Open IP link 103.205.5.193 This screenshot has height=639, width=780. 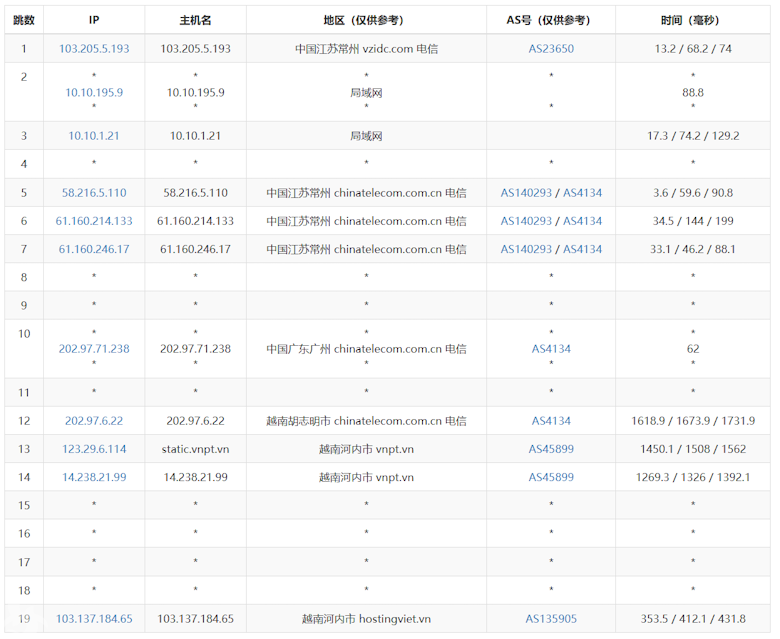tap(94, 49)
